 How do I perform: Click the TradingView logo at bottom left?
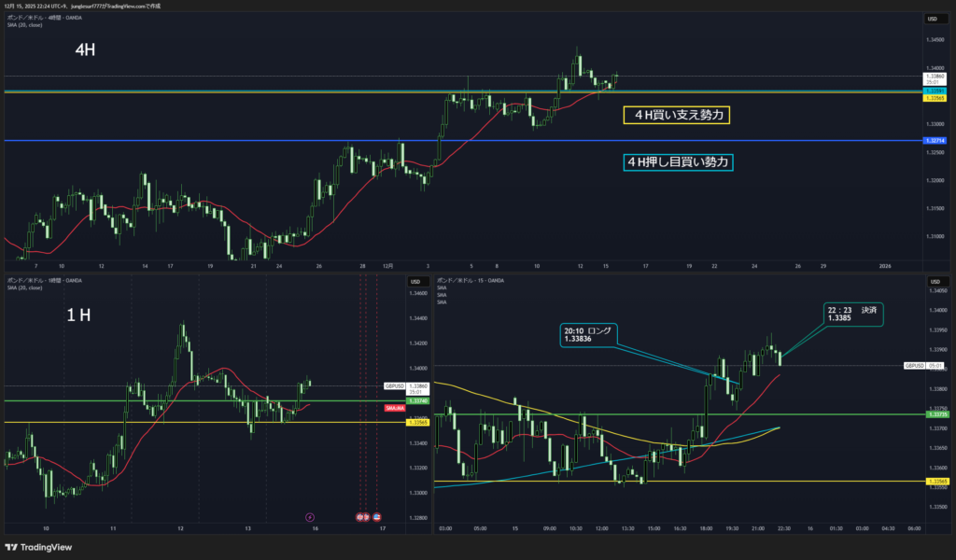38,548
